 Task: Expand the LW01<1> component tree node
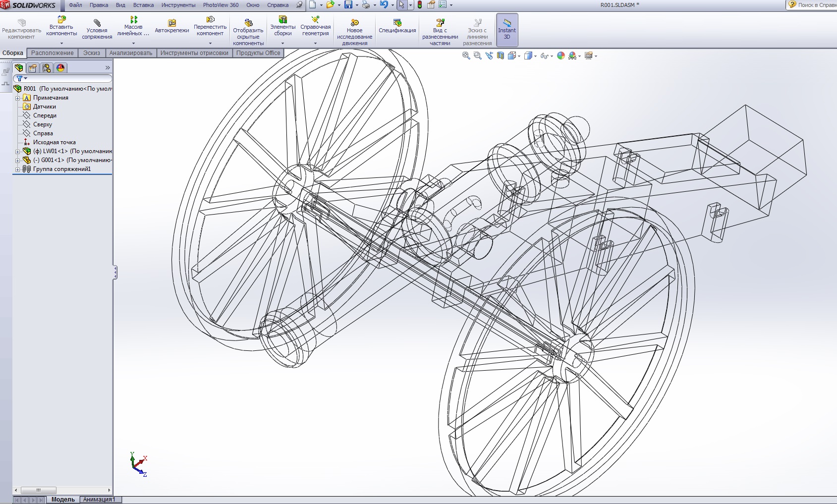(x=18, y=151)
